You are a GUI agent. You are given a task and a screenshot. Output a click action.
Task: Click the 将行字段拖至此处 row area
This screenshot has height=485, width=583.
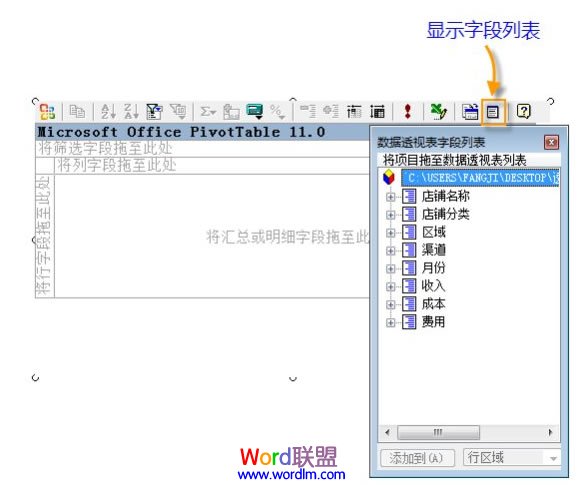(x=45, y=236)
